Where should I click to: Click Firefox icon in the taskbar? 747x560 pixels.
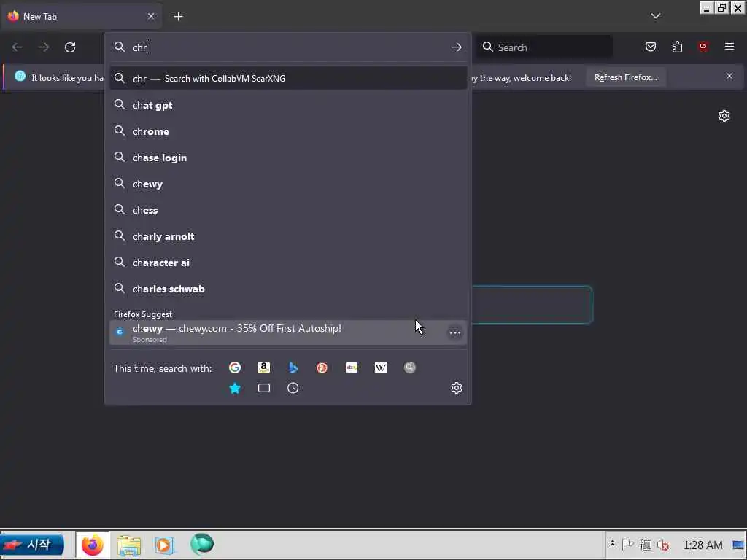click(93, 545)
